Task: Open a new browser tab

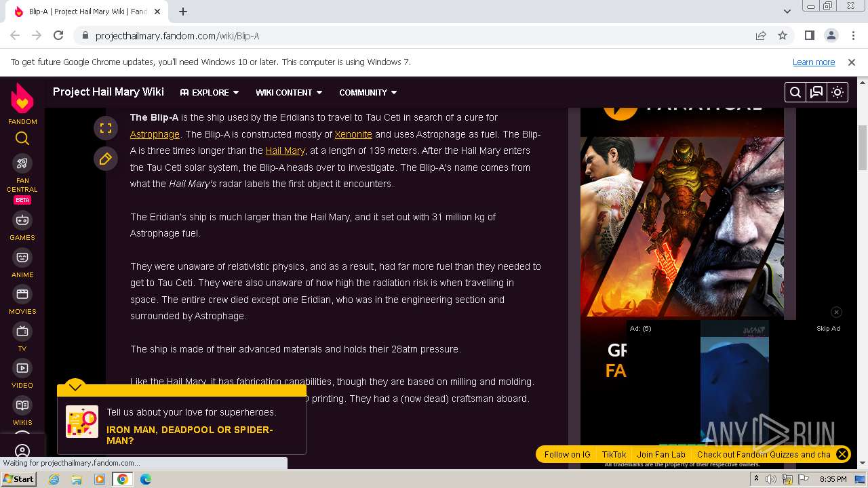Action: pyautogui.click(x=183, y=12)
